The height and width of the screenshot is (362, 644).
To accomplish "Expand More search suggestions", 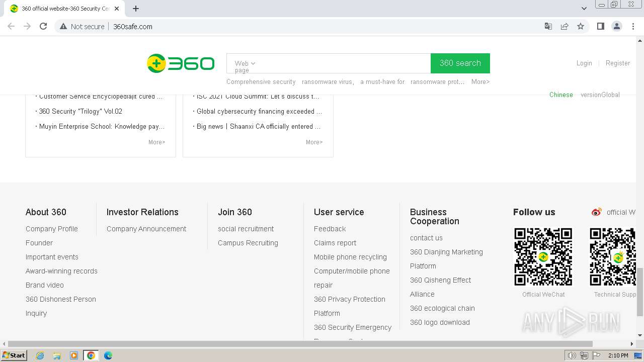I will pos(480,81).
